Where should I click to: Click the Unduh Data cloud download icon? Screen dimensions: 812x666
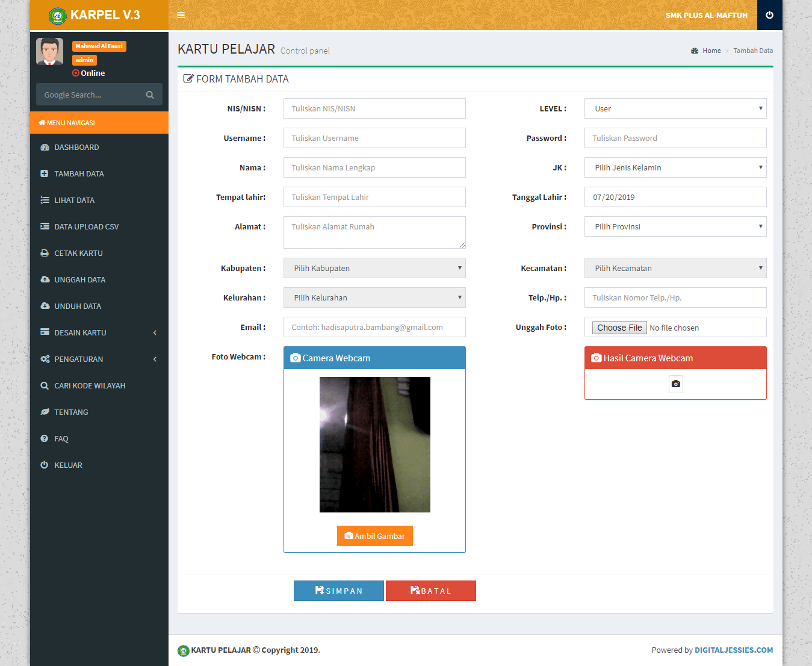pyautogui.click(x=45, y=306)
